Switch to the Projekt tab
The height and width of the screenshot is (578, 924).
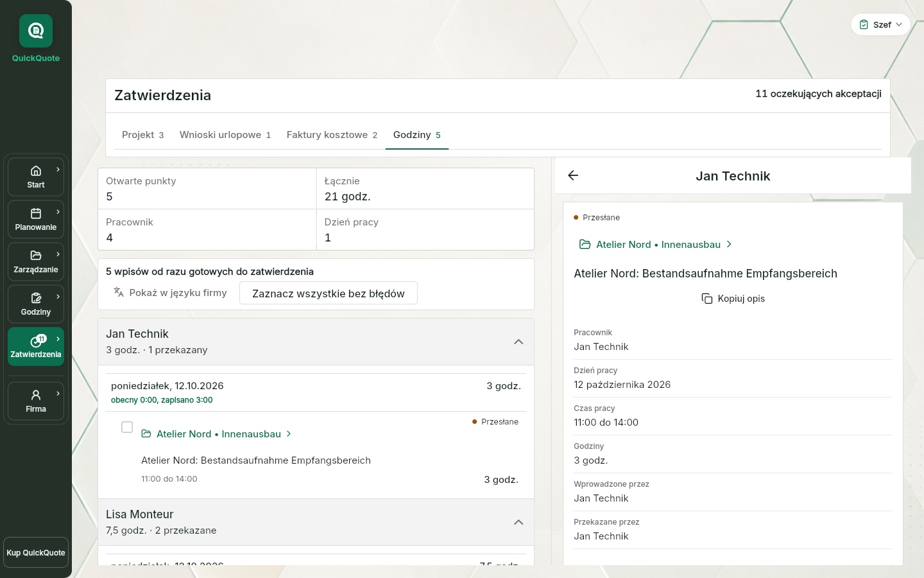coord(142,135)
